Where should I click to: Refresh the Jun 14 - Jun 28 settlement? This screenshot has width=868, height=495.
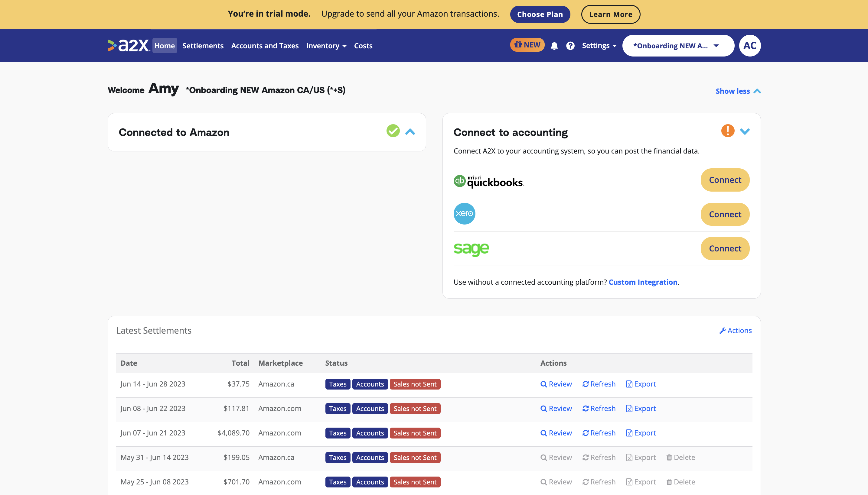(599, 384)
